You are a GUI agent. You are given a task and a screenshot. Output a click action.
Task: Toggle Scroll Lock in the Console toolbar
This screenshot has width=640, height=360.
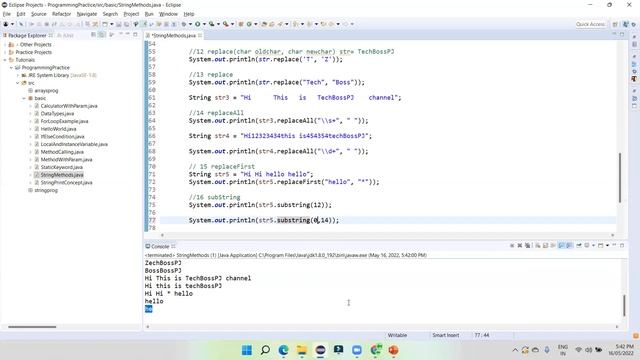click(x=546, y=245)
